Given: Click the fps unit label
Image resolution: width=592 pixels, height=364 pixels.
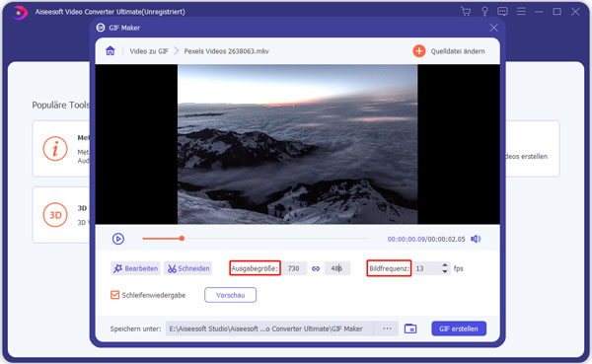Looking at the screenshot, I should [x=459, y=268].
